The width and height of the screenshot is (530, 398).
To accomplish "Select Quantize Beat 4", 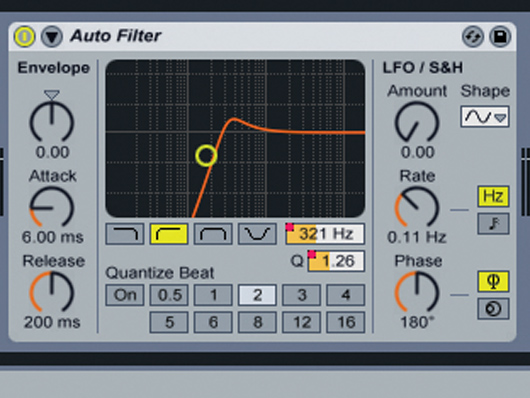I will coord(345,295).
